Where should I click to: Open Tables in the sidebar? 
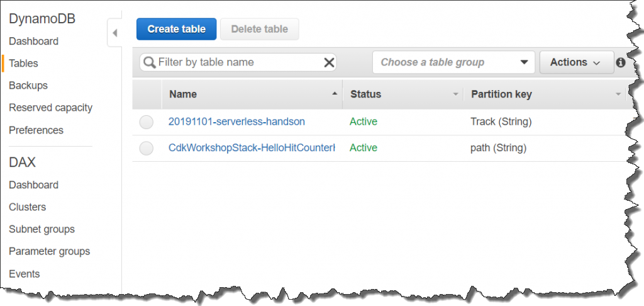tap(23, 64)
